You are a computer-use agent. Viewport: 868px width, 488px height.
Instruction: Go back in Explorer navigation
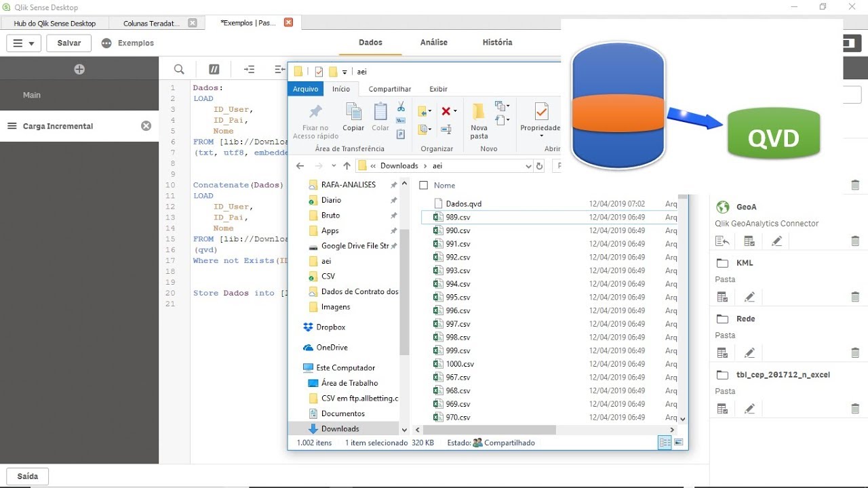(x=300, y=166)
